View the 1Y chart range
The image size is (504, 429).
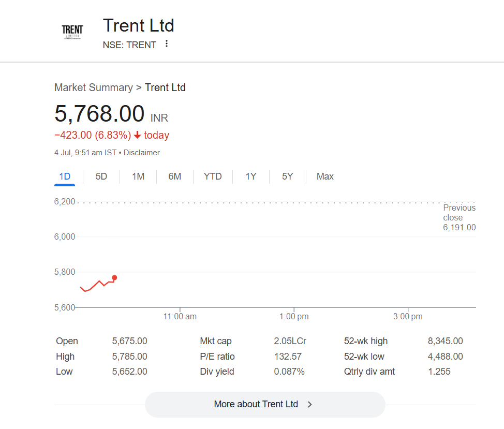(251, 176)
